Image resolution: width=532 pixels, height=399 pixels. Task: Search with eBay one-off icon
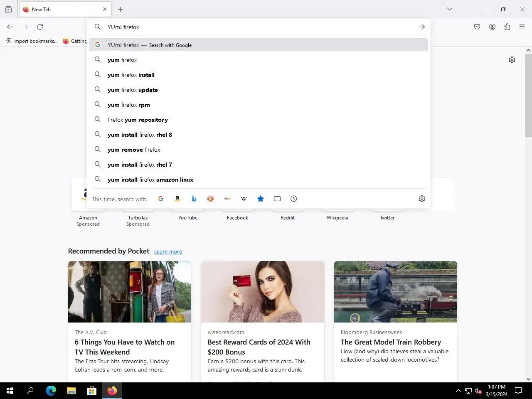click(x=227, y=199)
